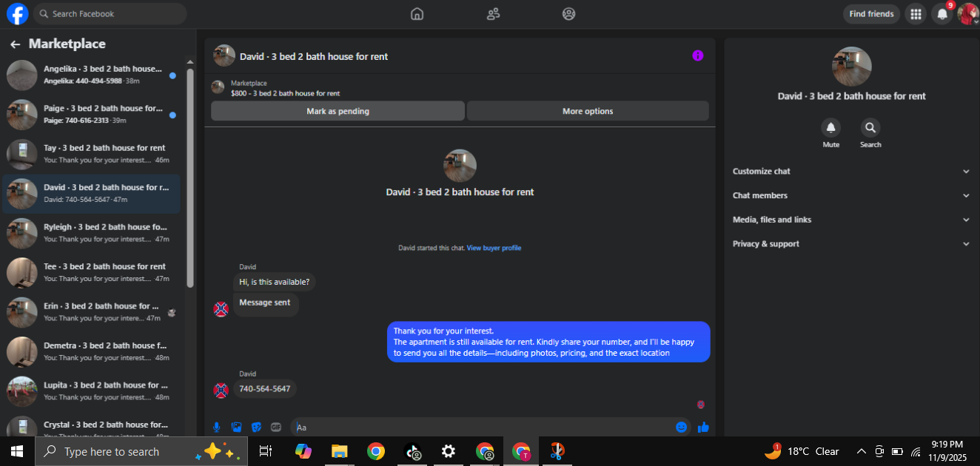Open the notifications bell
980x466 pixels.
point(942,13)
